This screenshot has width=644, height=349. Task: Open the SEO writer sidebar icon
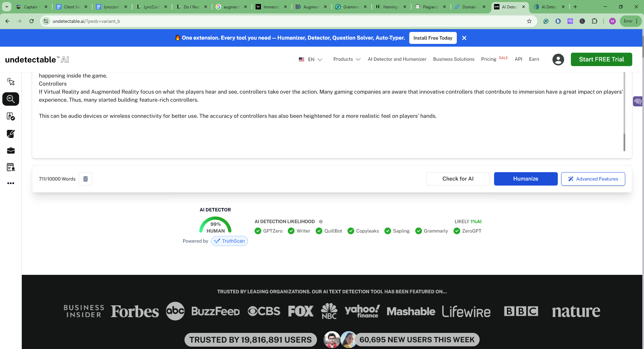point(11,167)
